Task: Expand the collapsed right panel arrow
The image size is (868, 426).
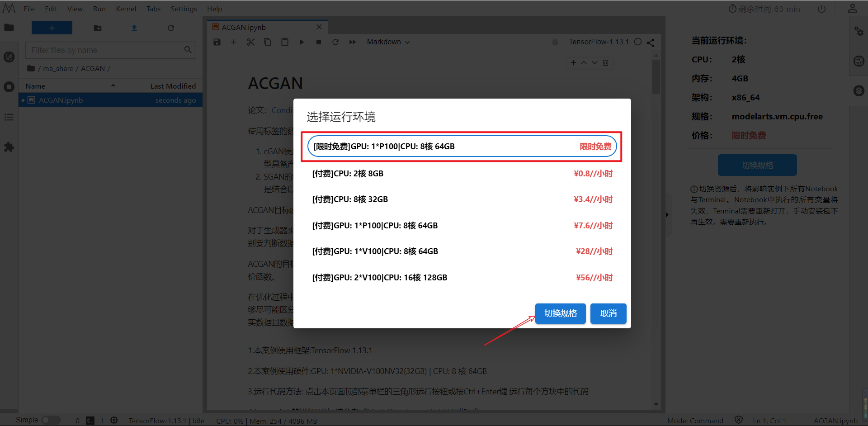Action: (667, 215)
